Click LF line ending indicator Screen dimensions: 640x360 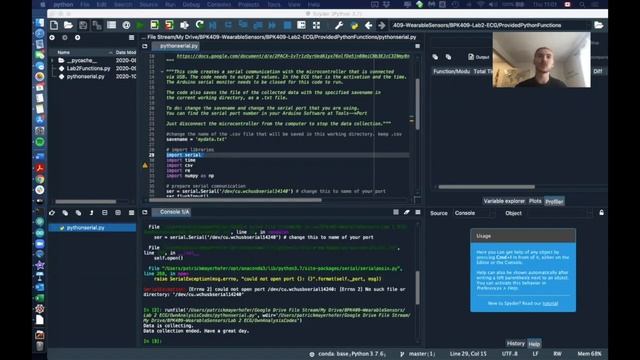535,354
